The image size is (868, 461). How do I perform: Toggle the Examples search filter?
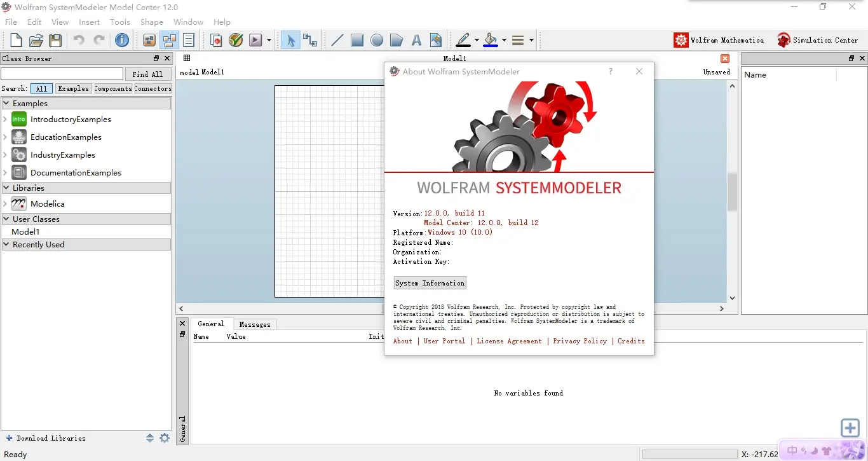[73, 88]
